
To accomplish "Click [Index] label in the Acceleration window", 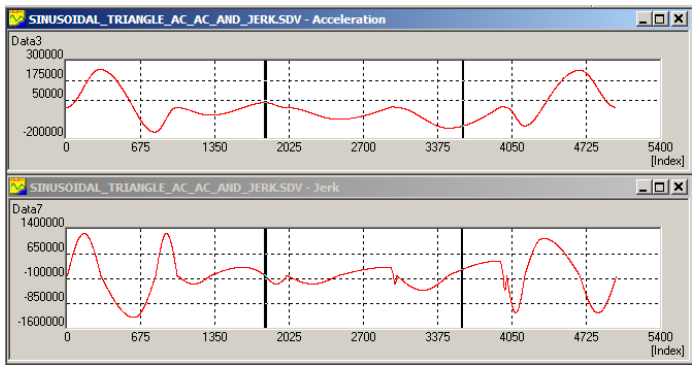I will (668, 161).
